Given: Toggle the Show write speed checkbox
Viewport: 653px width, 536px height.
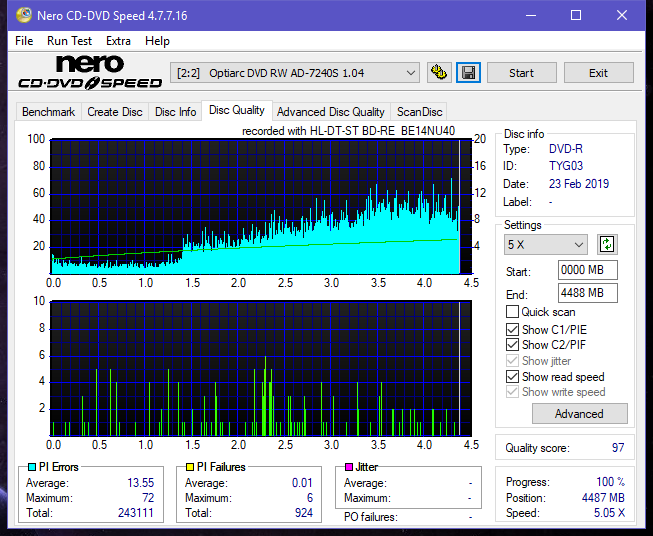Looking at the screenshot, I should [512, 392].
